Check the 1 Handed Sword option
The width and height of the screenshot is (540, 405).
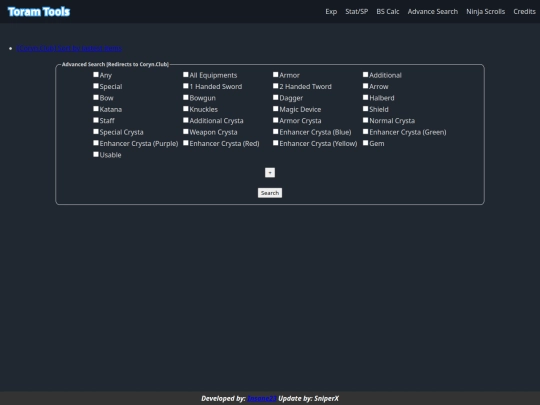(186, 86)
